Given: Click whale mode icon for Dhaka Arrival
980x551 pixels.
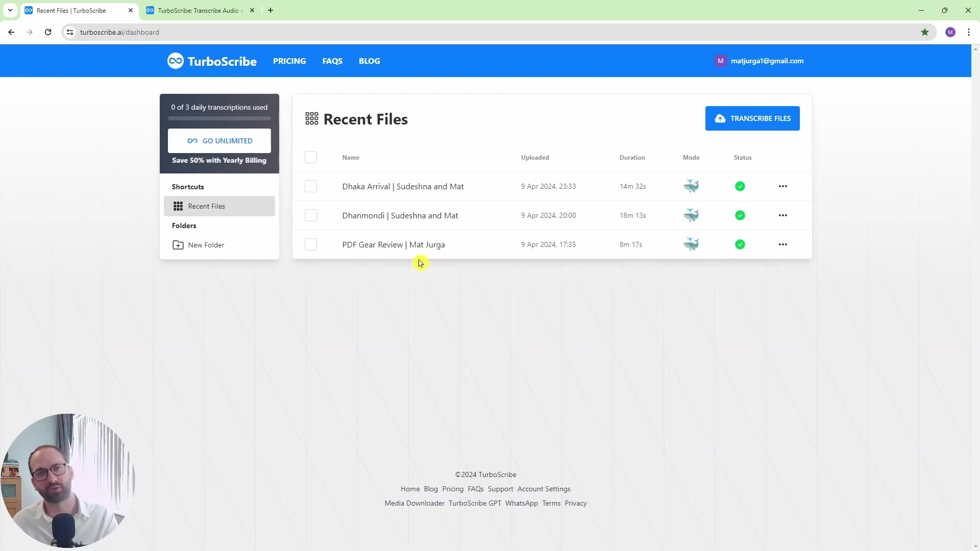Looking at the screenshot, I should 691,186.
